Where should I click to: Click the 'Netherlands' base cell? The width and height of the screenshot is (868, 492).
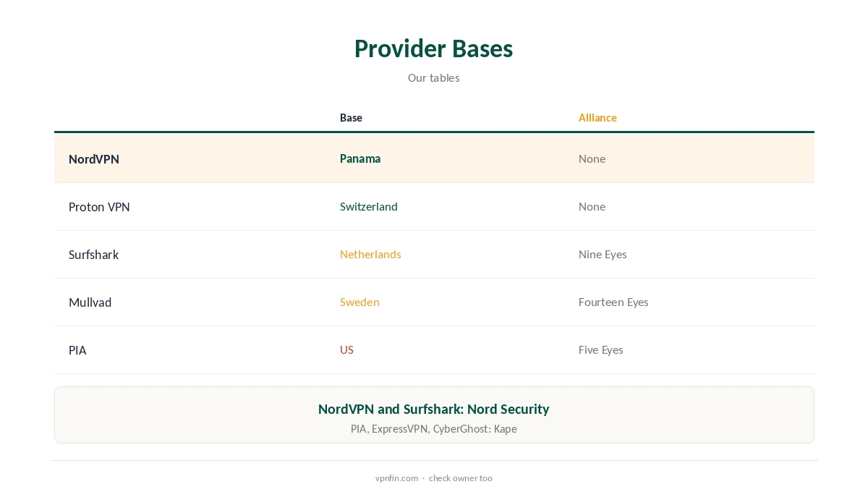pos(370,254)
